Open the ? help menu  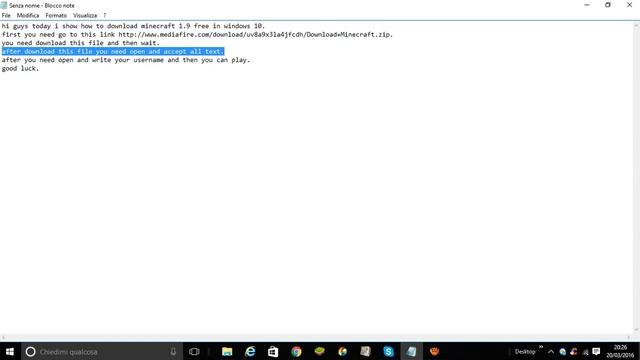[104, 15]
